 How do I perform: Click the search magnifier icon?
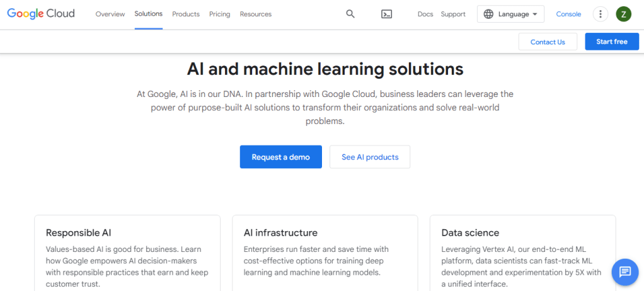tap(350, 14)
